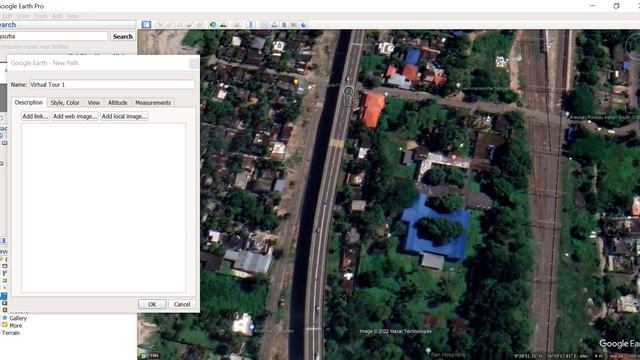Click the Add Polygon toolbar icon
The width and height of the screenshot is (640, 360).
170,25
